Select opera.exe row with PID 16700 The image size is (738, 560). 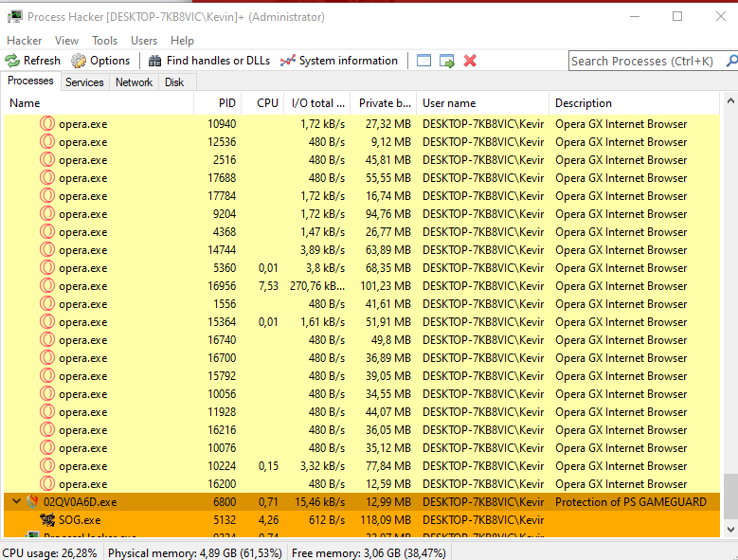[362, 357]
